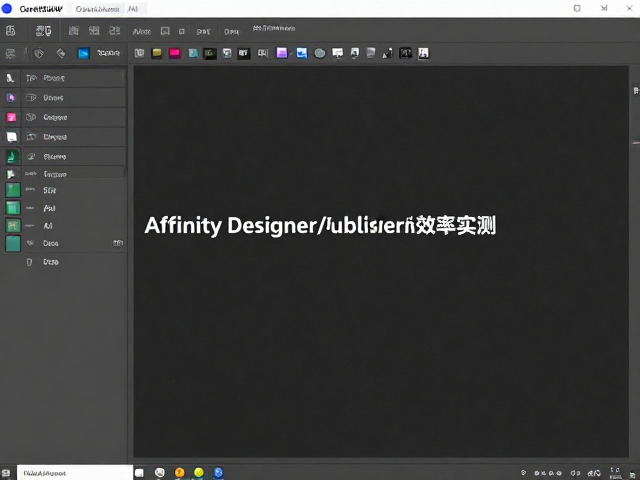
Task: Click the blue circle app logo in title bar
Action: click(7, 9)
